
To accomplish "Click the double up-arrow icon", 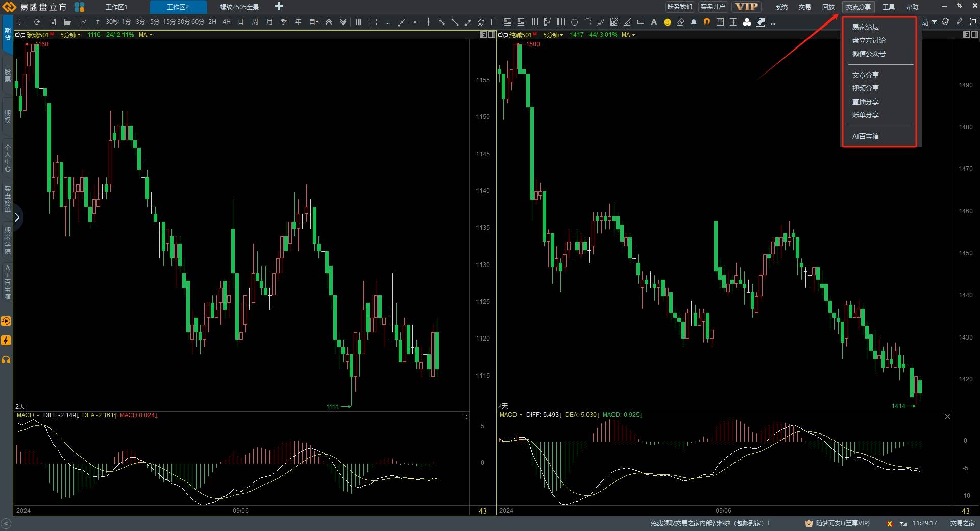I will [329, 22].
